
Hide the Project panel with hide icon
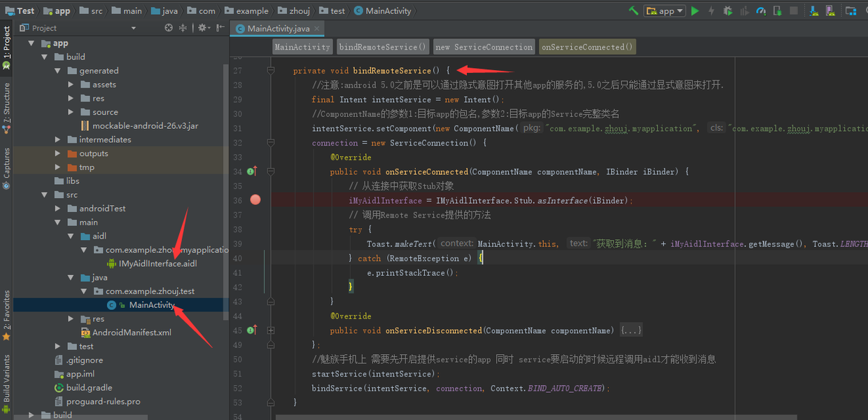coord(218,28)
